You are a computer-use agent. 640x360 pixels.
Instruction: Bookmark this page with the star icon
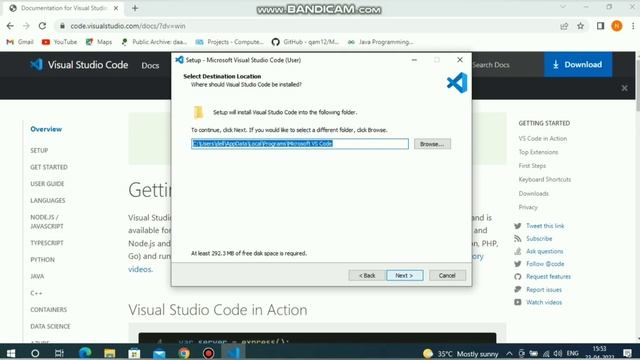pos(580,26)
